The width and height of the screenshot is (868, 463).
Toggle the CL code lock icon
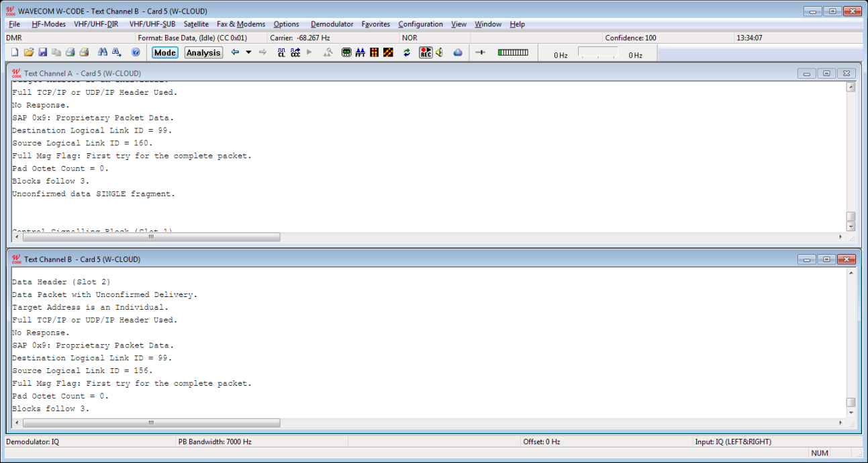pyautogui.click(x=281, y=52)
